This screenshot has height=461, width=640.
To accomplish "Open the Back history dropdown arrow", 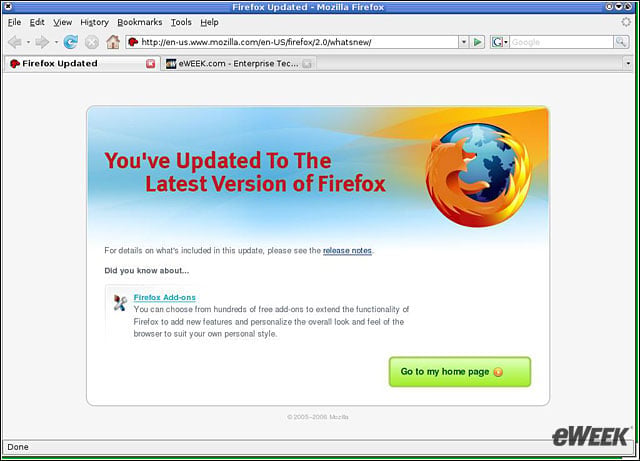I will [x=28, y=42].
